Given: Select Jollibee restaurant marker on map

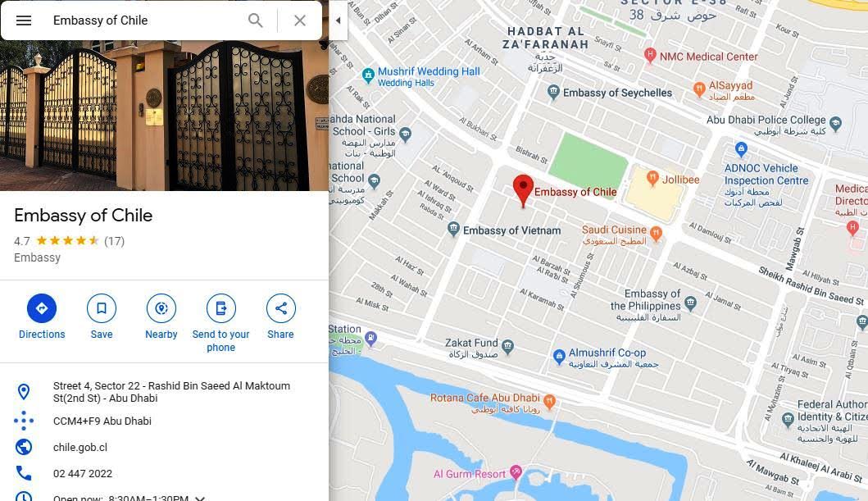Looking at the screenshot, I should (652, 178).
